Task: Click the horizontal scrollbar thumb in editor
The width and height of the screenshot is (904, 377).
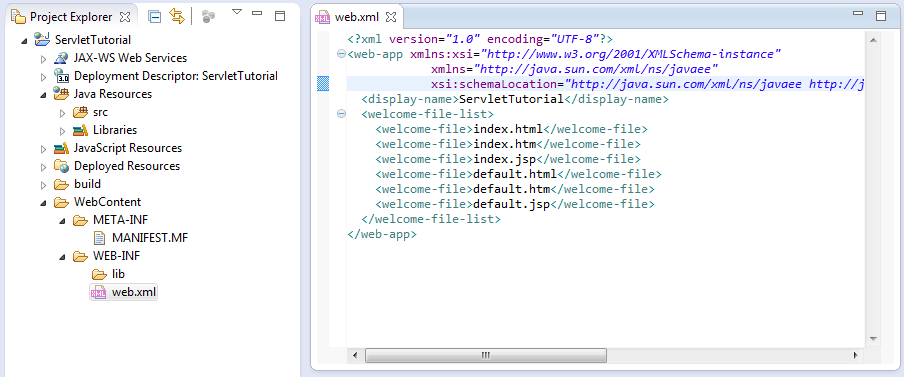Action: click(485, 355)
